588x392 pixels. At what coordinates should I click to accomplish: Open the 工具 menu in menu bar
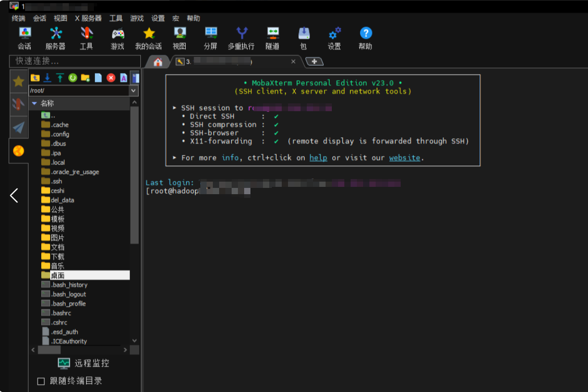pos(116,18)
